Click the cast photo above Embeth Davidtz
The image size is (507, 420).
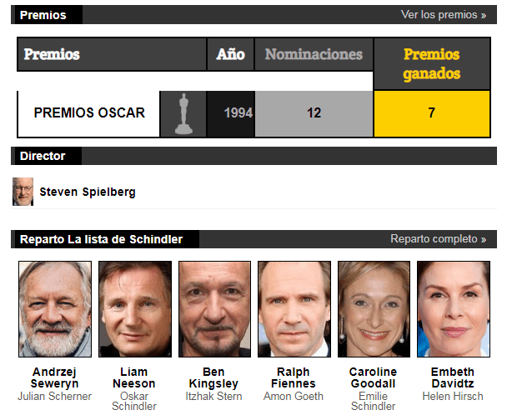454,309
